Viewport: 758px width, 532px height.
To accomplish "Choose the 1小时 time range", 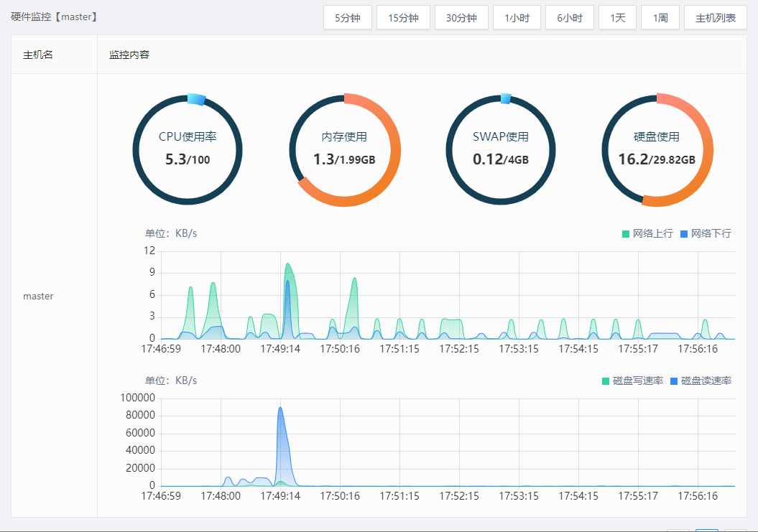I will [x=517, y=18].
